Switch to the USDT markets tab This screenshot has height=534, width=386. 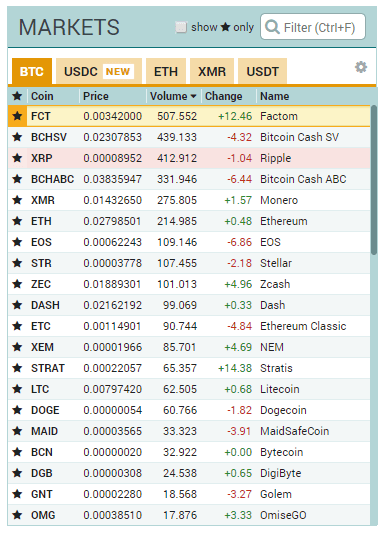[262, 71]
